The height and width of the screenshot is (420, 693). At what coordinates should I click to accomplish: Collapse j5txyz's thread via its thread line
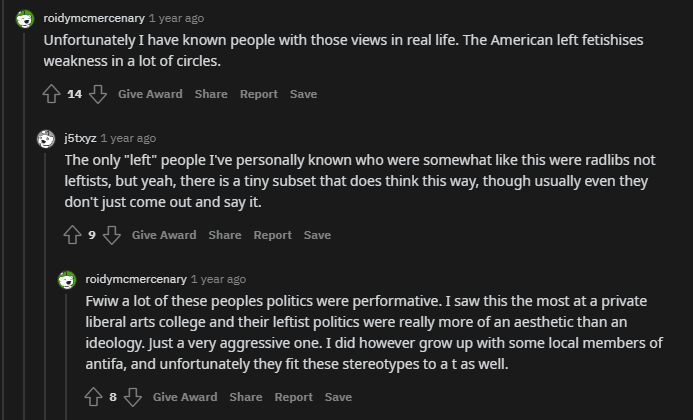[x=45, y=285]
